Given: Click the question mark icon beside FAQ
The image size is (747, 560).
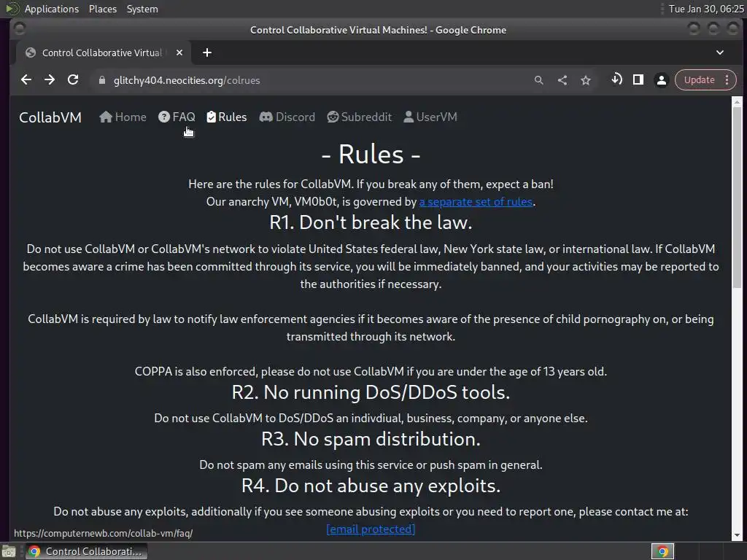Looking at the screenshot, I should 164,117.
